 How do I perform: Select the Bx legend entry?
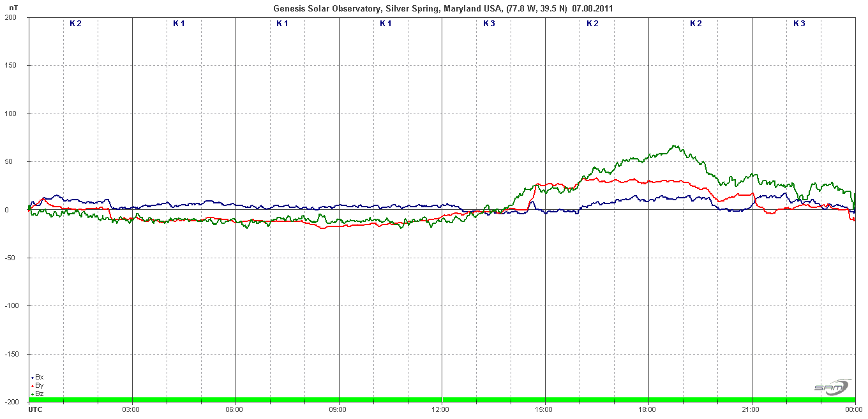(x=39, y=377)
